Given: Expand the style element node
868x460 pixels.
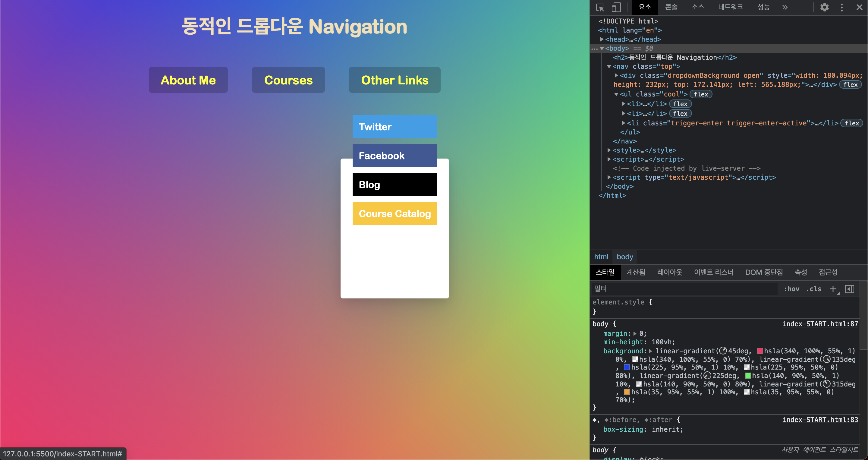Looking at the screenshot, I should click(x=609, y=150).
